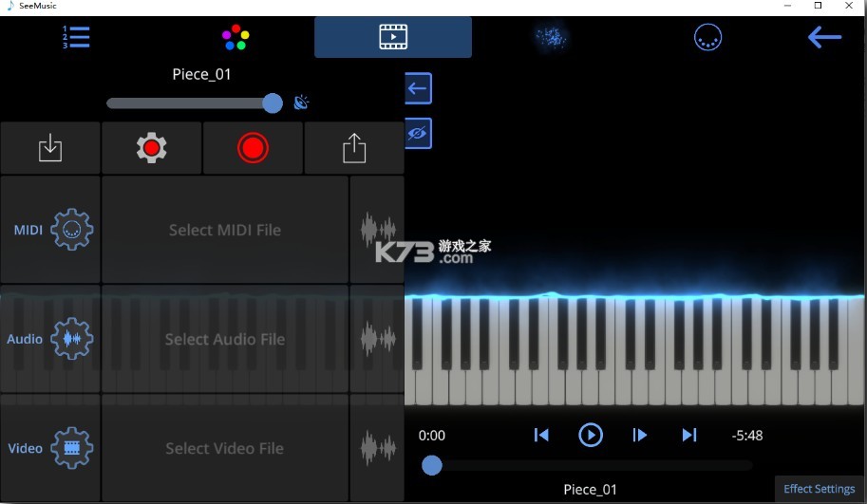
Task: Open MIDI settings gear icon
Action: pos(72,230)
